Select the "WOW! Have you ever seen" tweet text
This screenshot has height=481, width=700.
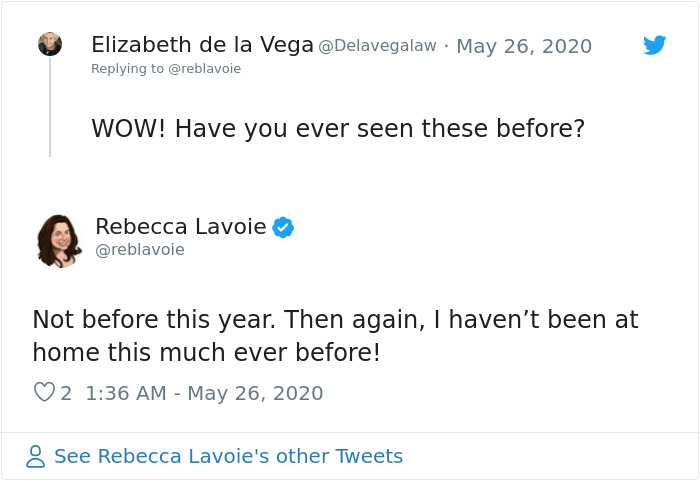click(338, 129)
